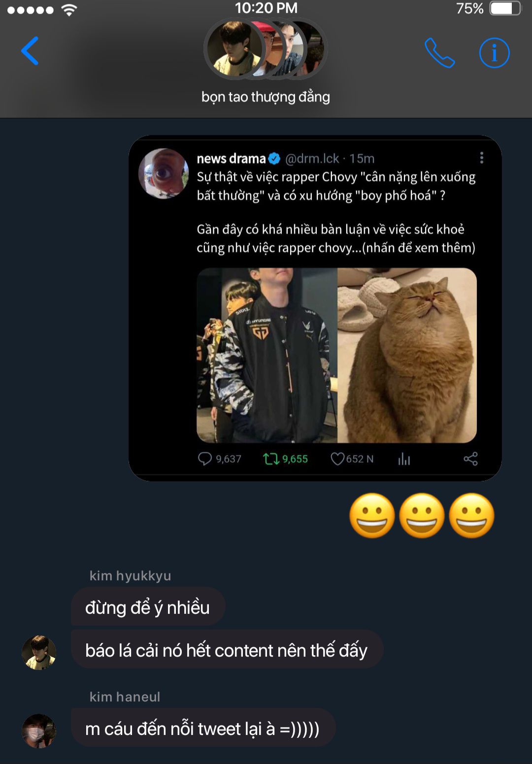Tap the tweet's share icon
Screen dimensions: 532x764
(x=470, y=459)
